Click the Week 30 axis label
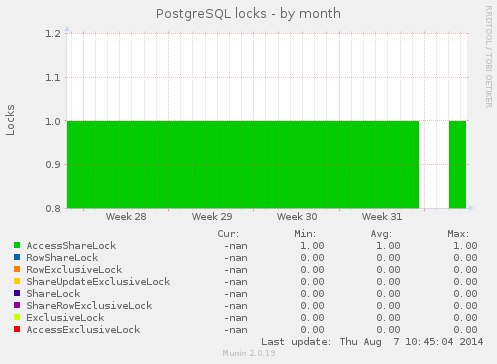Image resolution: width=497 pixels, height=364 pixels. (297, 217)
